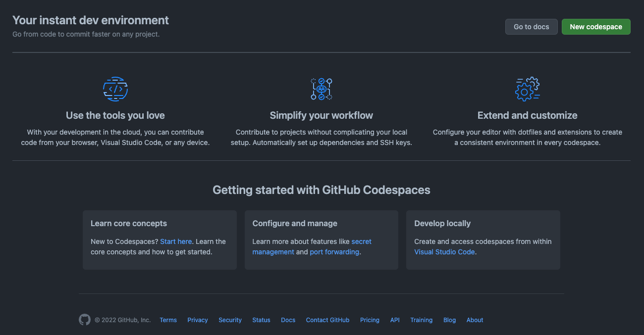Viewport: 644px width, 335px height.
Task: Click 'Use the tools you love' heading
Action: 115,115
